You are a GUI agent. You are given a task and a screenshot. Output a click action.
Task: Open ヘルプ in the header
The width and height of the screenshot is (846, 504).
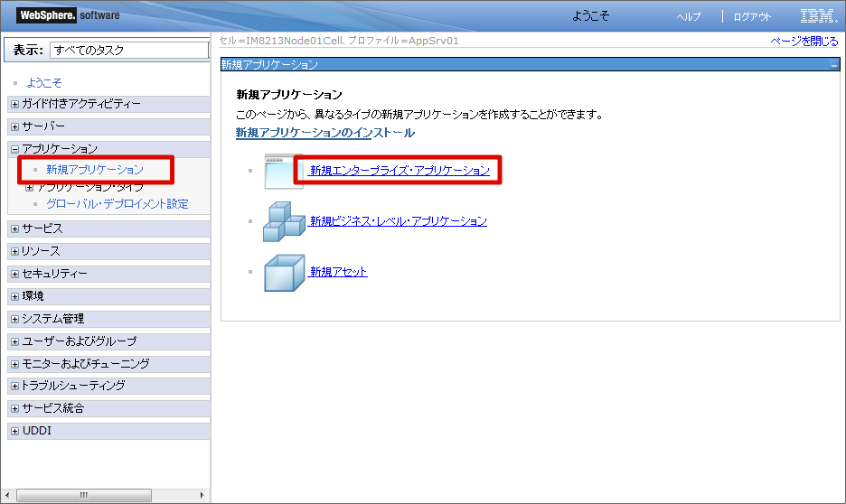pos(689,17)
